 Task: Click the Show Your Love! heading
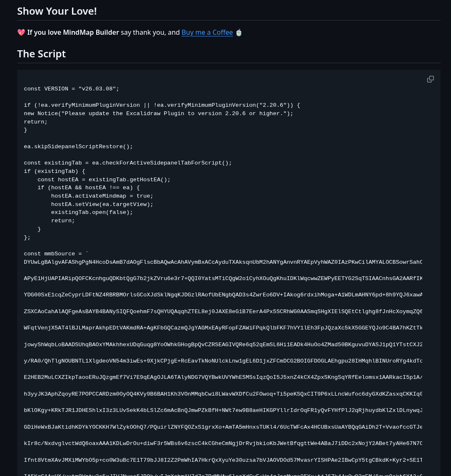click(57, 11)
